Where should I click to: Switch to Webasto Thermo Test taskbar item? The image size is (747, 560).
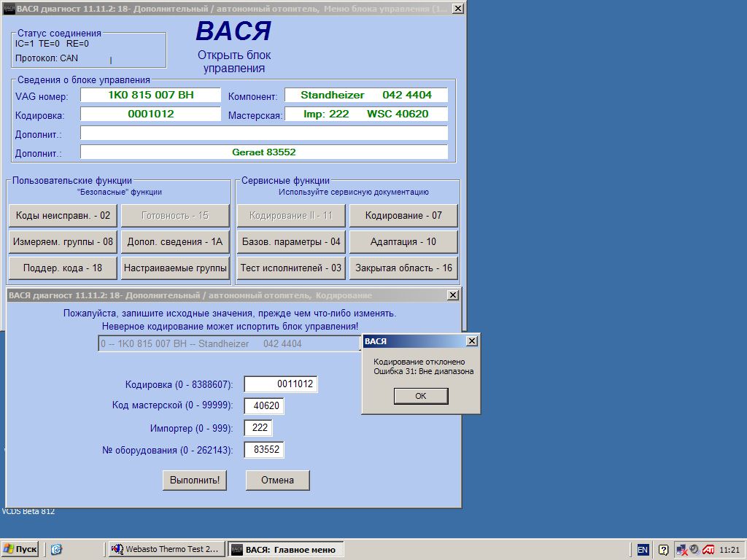tap(167, 549)
